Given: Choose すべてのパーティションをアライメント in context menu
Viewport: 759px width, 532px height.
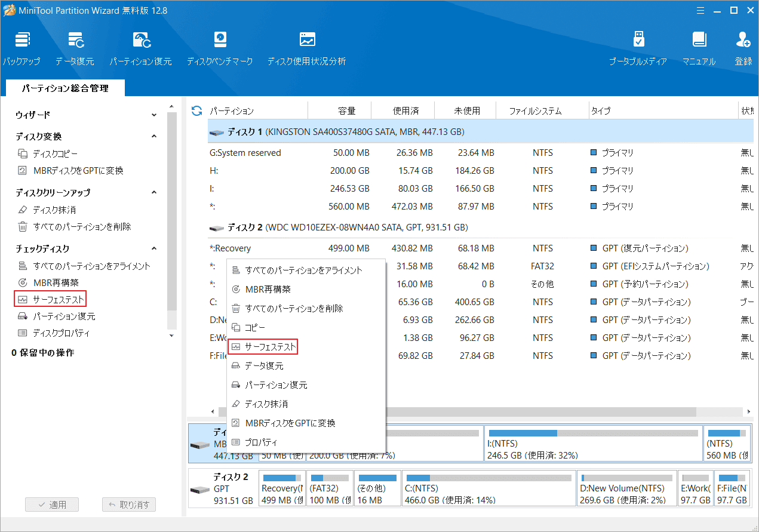Looking at the screenshot, I should [x=306, y=270].
